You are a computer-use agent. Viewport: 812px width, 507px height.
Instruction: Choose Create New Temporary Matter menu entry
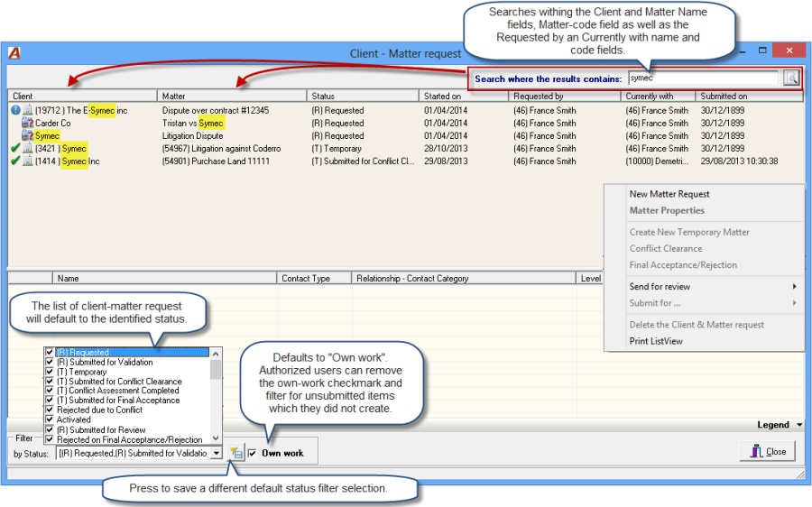pos(689,232)
